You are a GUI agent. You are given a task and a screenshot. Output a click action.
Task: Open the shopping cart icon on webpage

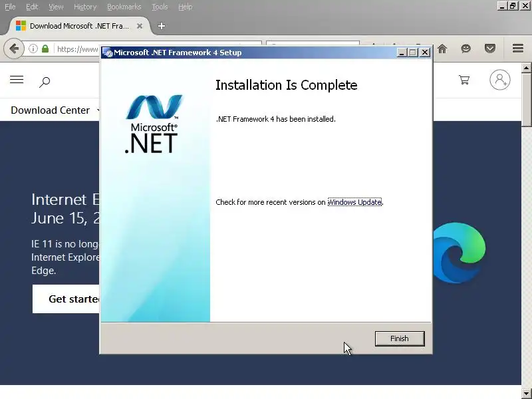click(464, 80)
